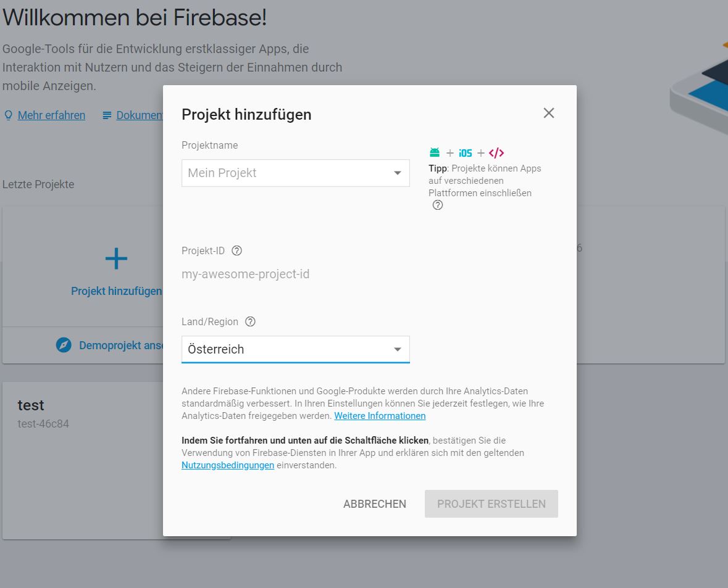Screen dimensions: 728x588
Task: Click the PROJEKT ERSTELLEN button
Action: [492, 503]
